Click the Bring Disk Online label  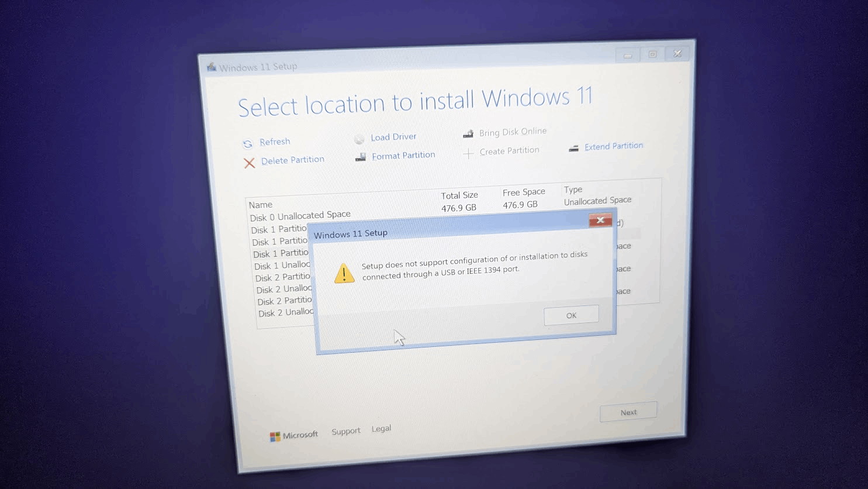[x=513, y=132]
